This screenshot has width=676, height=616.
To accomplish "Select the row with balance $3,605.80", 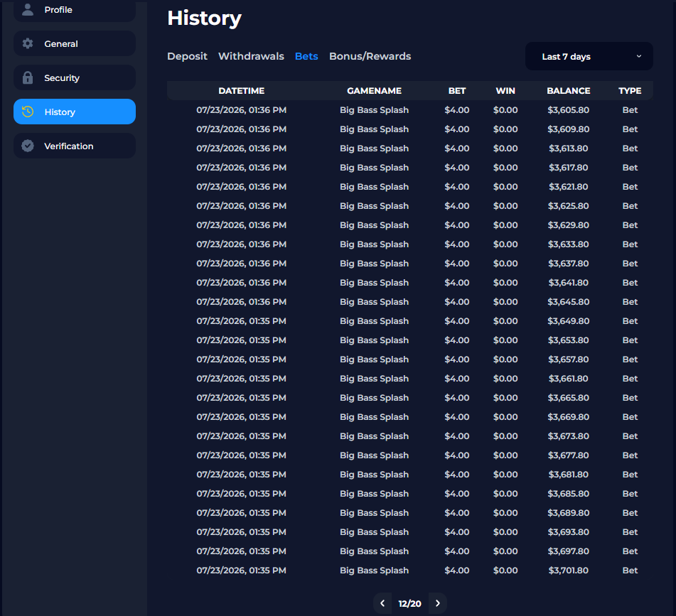I will point(410,110).
